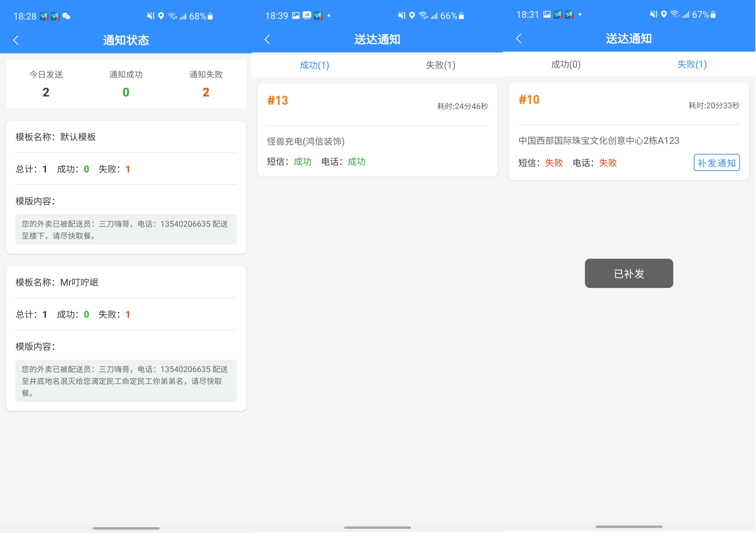Tap 通知成功 count 0

point(126,92)
